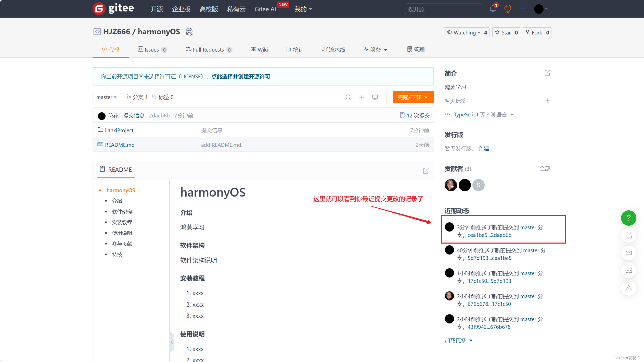Image resolution: width=644 pixels, height=362 pixels.
Task: Open the user avatar menu in header
Action: click(x=541, y=9)
